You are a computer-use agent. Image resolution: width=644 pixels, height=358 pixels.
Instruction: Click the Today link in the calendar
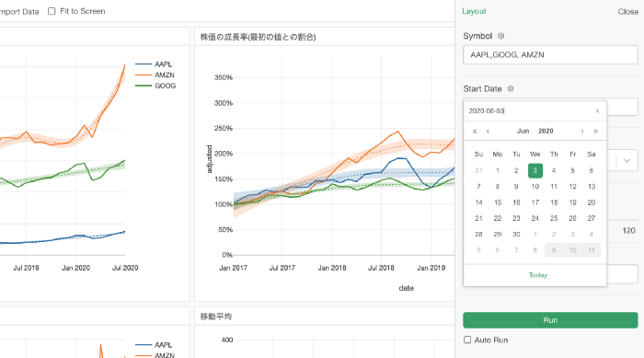[537, 275]
